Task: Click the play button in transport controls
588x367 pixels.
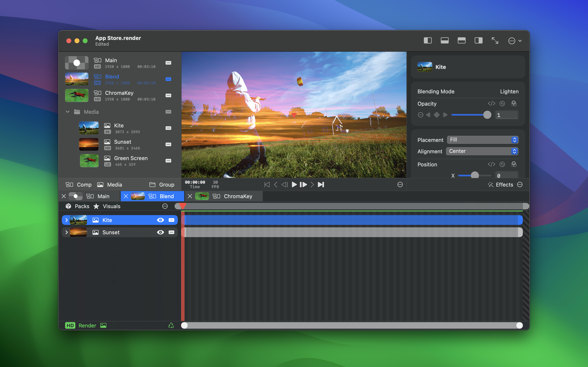Action: [294, 185]
